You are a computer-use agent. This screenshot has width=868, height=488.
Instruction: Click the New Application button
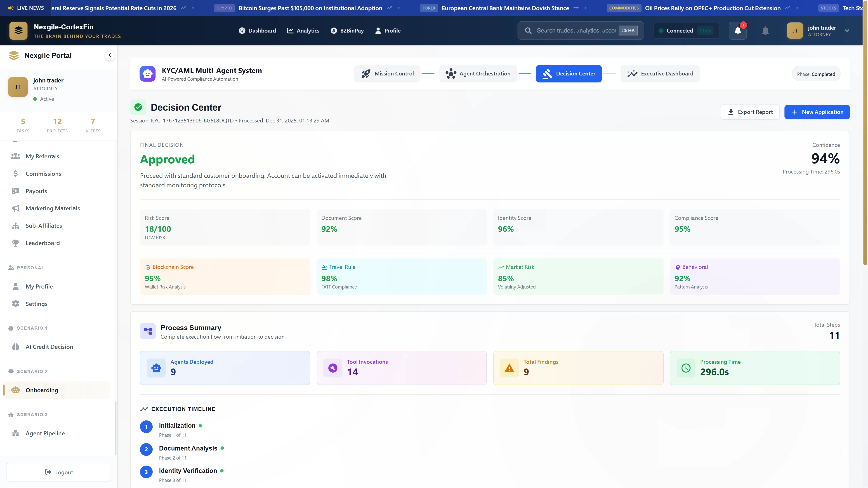click(x=817, y=112)
